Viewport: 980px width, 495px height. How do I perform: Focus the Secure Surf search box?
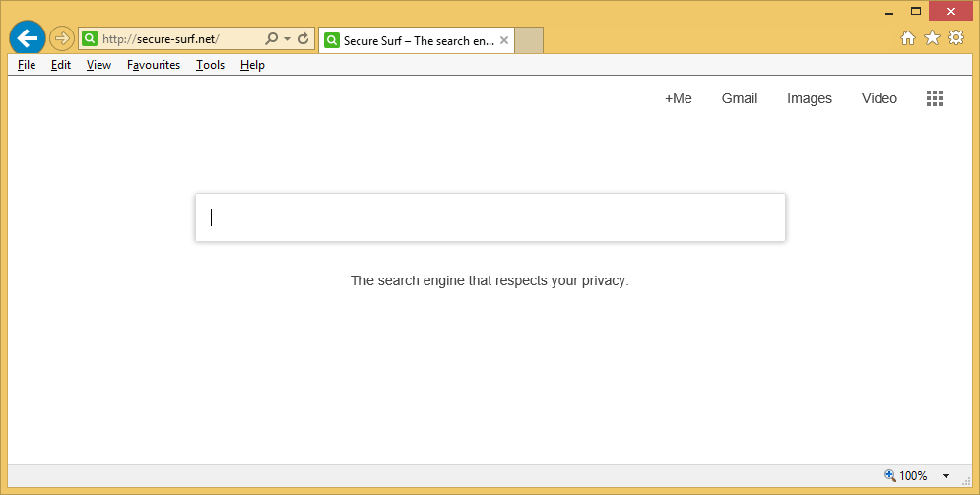click(x=490, y=217)
